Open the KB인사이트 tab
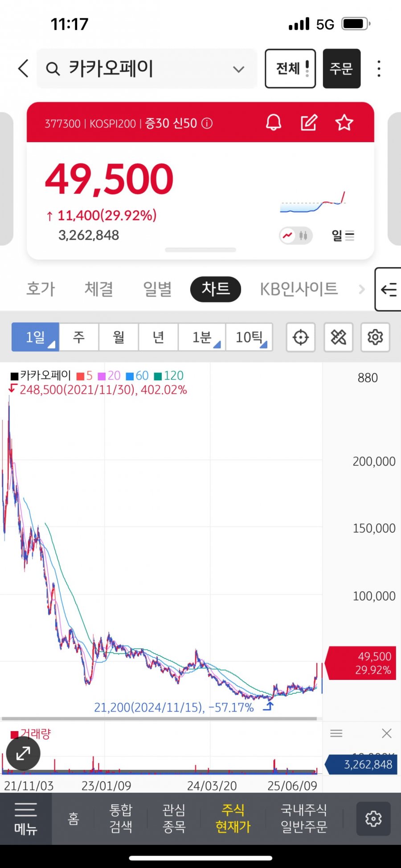 (x=299, y=289)
